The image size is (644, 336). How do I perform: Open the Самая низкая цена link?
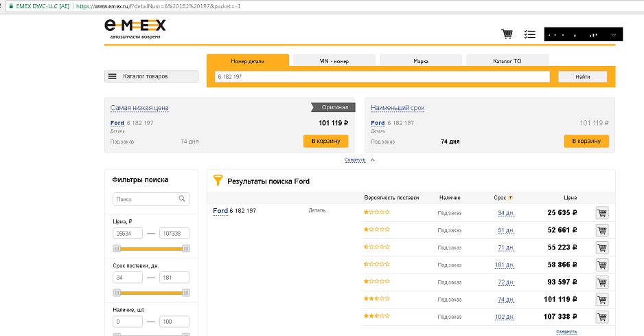pyautogui.click(x=139, y=108)
